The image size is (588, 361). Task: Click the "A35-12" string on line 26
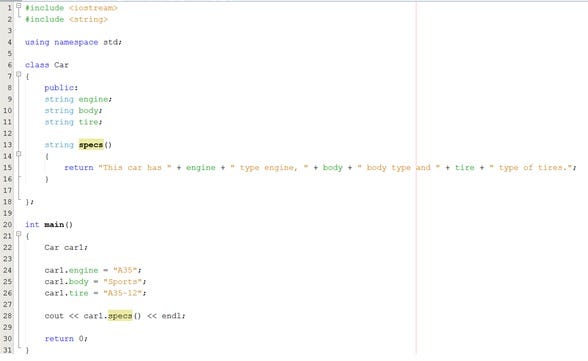(x=122, y=293)
